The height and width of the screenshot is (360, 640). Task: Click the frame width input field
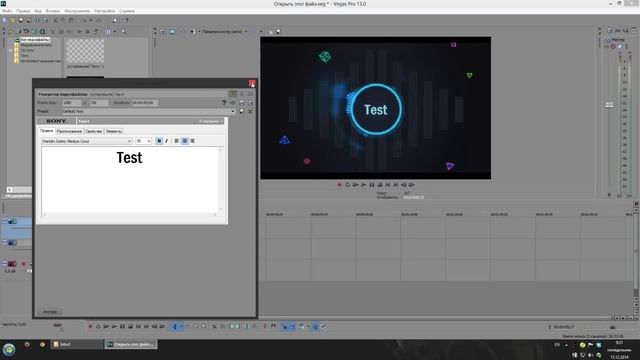pos(72,103)
